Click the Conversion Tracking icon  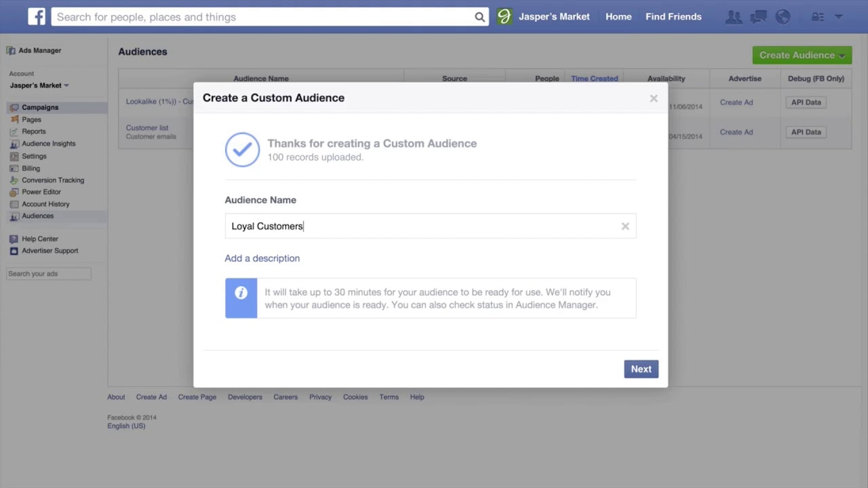[x=14, y=180]
